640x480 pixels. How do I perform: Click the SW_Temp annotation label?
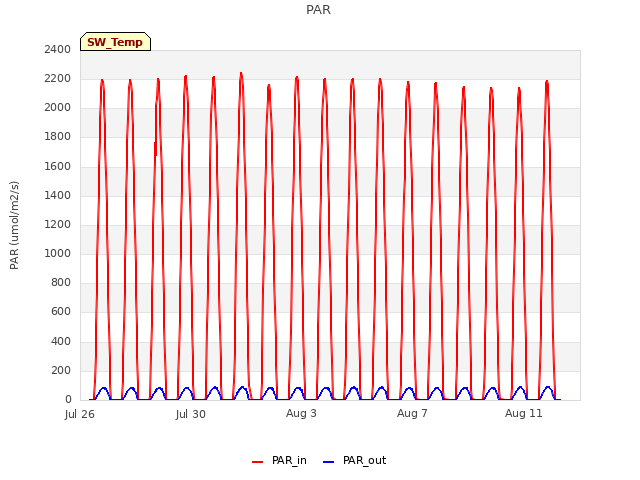pyautogui.click(x=115, y=42)
